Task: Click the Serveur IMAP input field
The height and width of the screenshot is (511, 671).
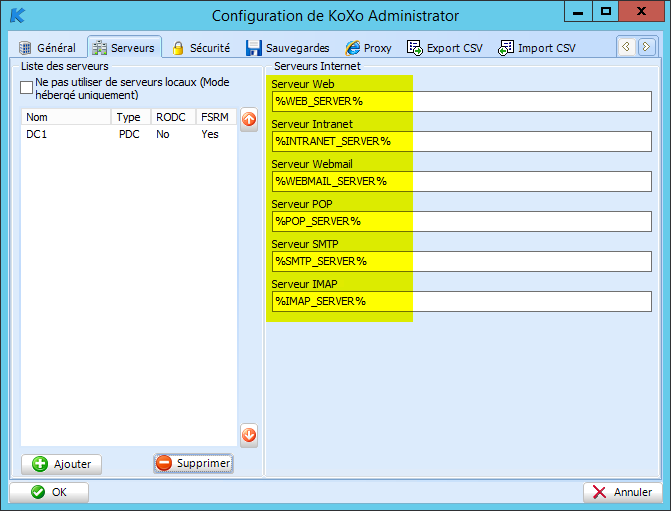Action: [462, 301]
